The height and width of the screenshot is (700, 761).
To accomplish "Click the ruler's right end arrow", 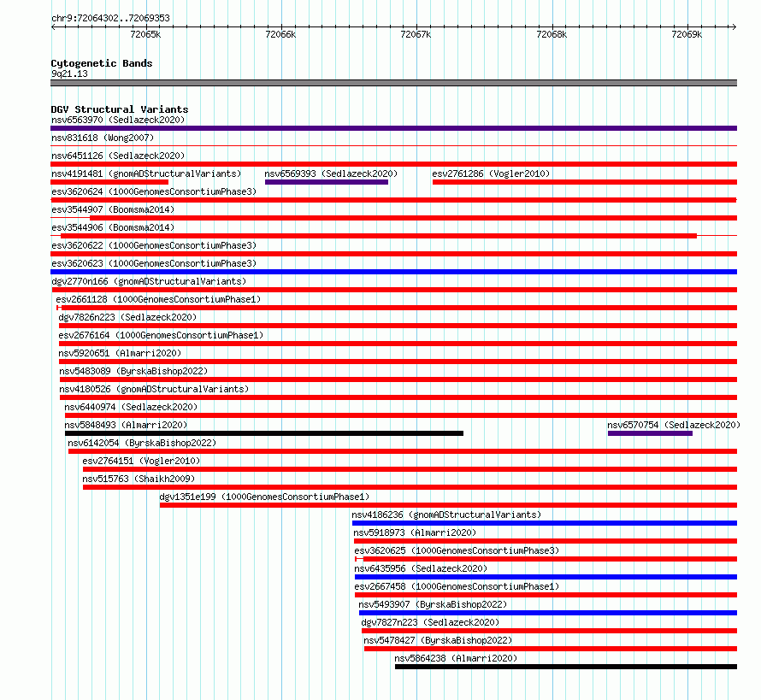I will (x=734, y=27).
